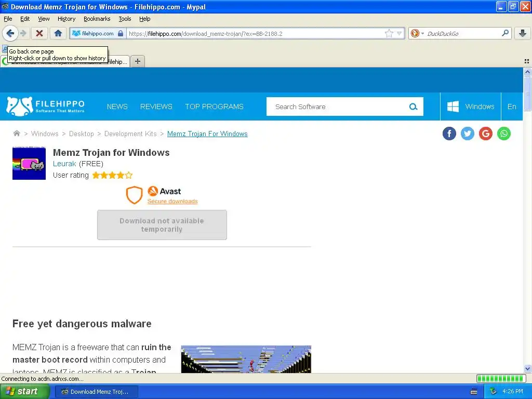Open the En language selector

[512, 107]
